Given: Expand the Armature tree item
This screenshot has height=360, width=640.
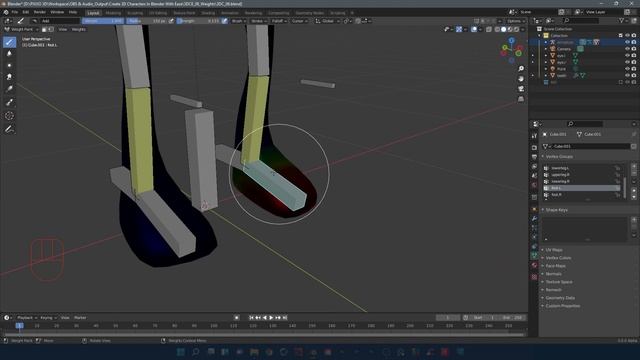Looking at the screenshot, I should point(546,42).
